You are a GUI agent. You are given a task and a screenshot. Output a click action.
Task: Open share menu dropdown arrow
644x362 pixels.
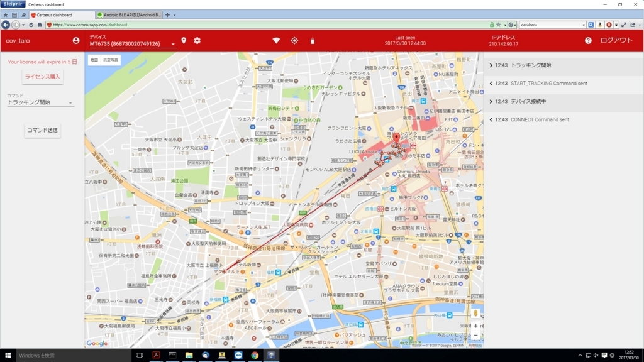[639, 25]
